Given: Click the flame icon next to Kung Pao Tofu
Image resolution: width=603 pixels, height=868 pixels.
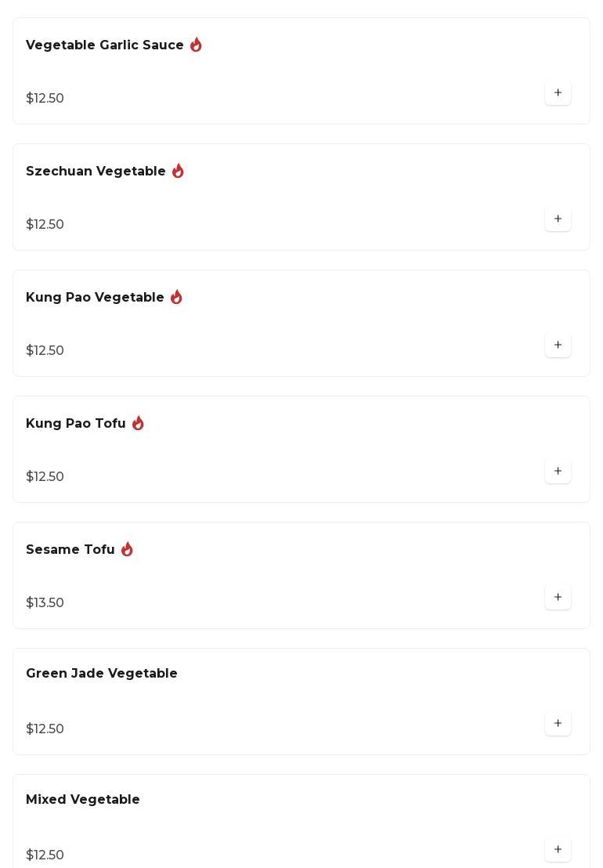Looking at the screenshot, I should tap(138, 424).
